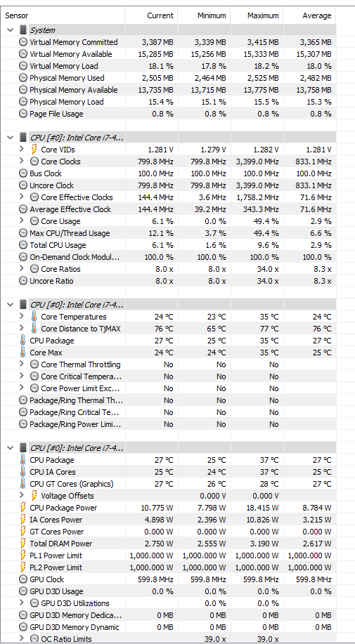Collapse the System sensor group

[x=11, y=30]
